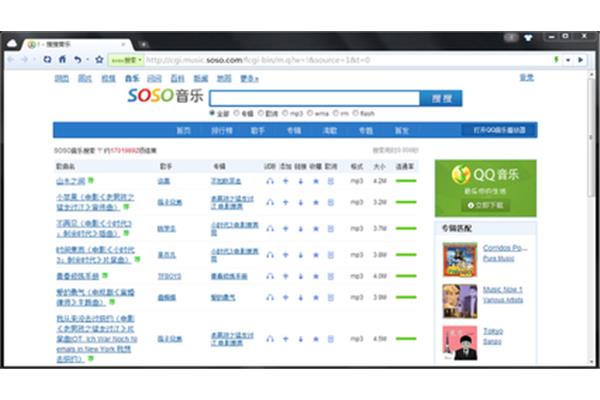Click the play arrow at the toolbar's right end
The width and height of the screenshot is (600, 400).
580,60
